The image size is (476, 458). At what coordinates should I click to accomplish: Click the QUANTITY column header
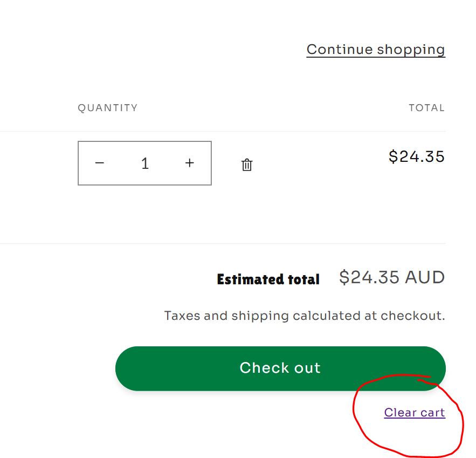pos(108,108)
